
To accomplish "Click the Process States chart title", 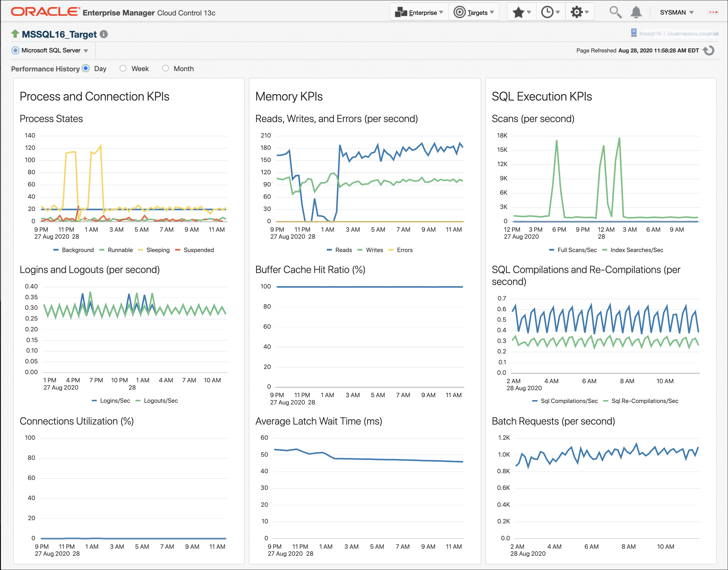I will [51, 119].
